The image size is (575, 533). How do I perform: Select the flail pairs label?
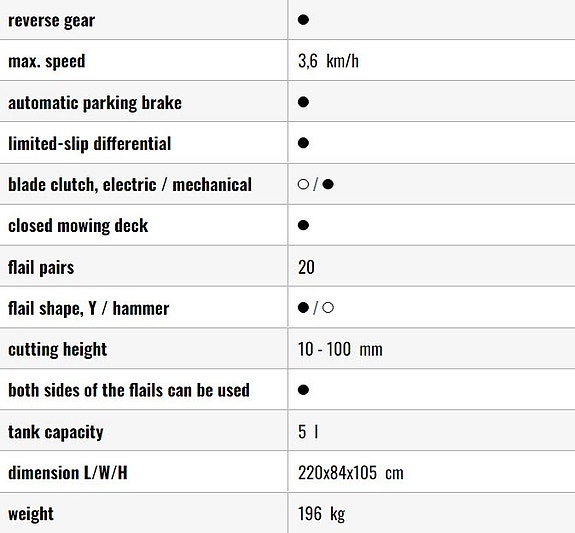click(x=41, y=267)
